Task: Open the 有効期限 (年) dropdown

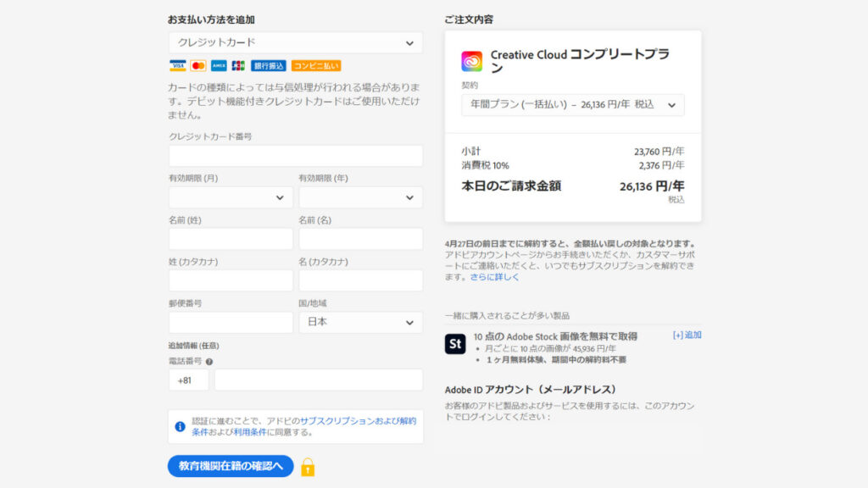Action: [x=361, y=197]
